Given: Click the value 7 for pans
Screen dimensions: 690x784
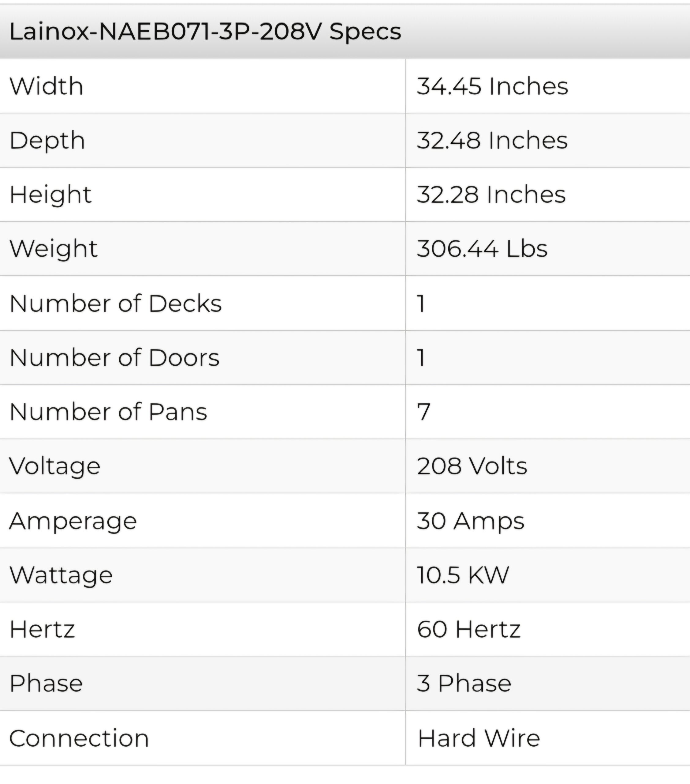Looking at the screenshot, I should (423, 412).
